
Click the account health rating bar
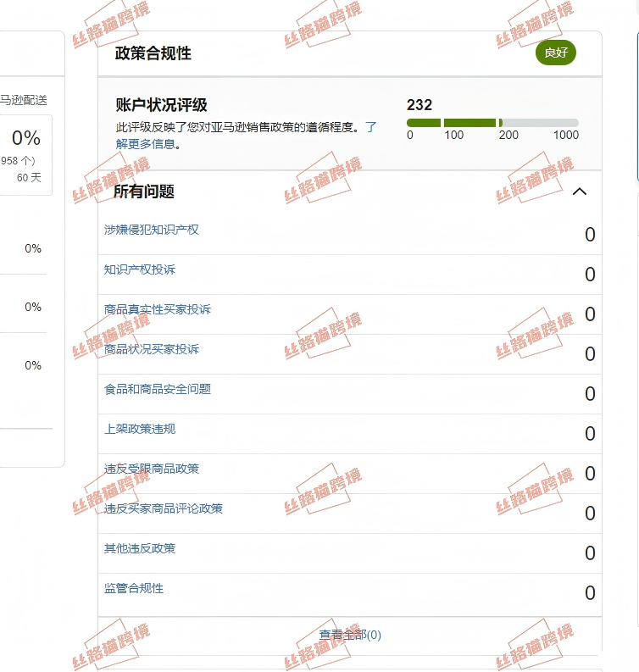(x=492, y=123)
